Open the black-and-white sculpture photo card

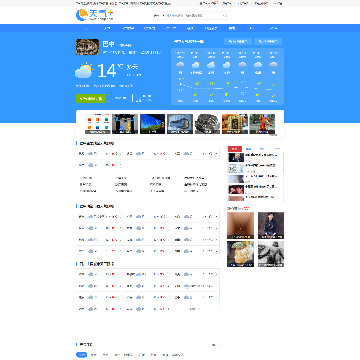(x=271, y=254)
